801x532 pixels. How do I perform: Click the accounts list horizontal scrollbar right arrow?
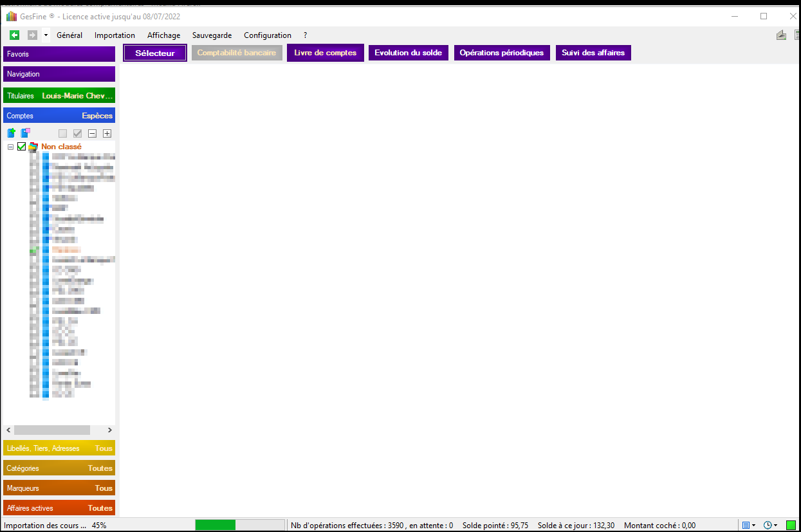point(110,430)
